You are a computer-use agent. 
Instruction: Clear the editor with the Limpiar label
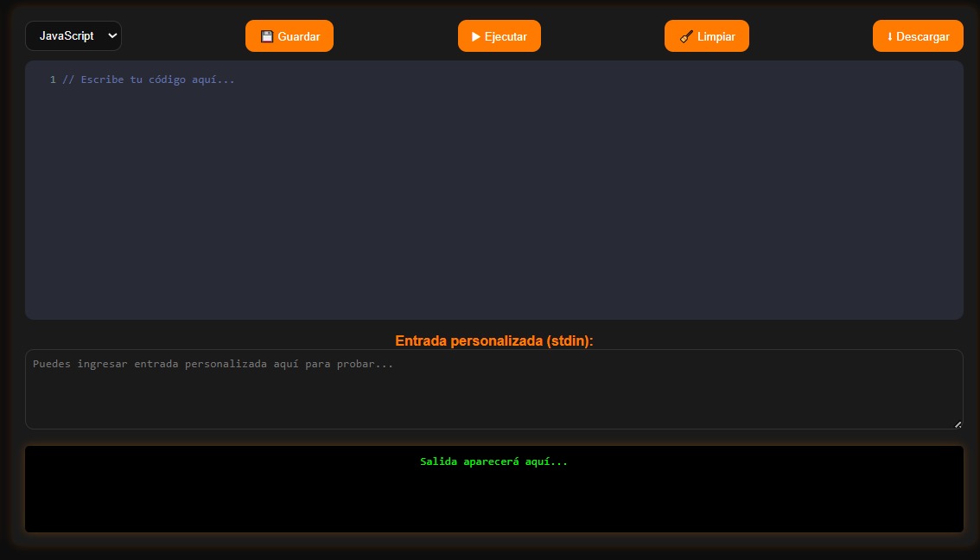716,36
